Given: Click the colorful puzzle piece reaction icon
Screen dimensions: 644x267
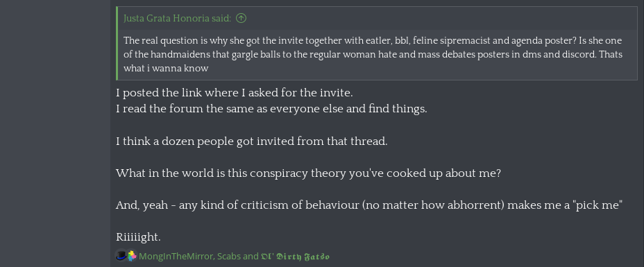Looking at the screenshot, I should (132, 257).
